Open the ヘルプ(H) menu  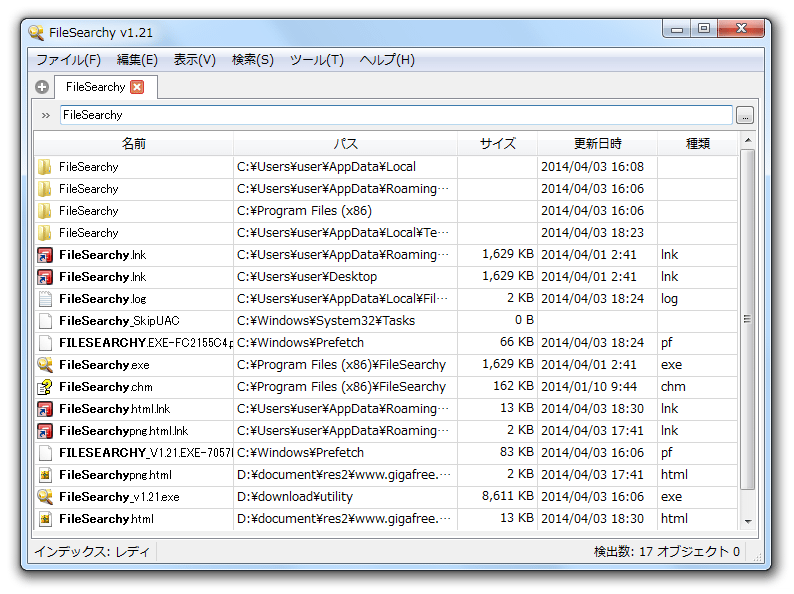[x=387, y=60]
